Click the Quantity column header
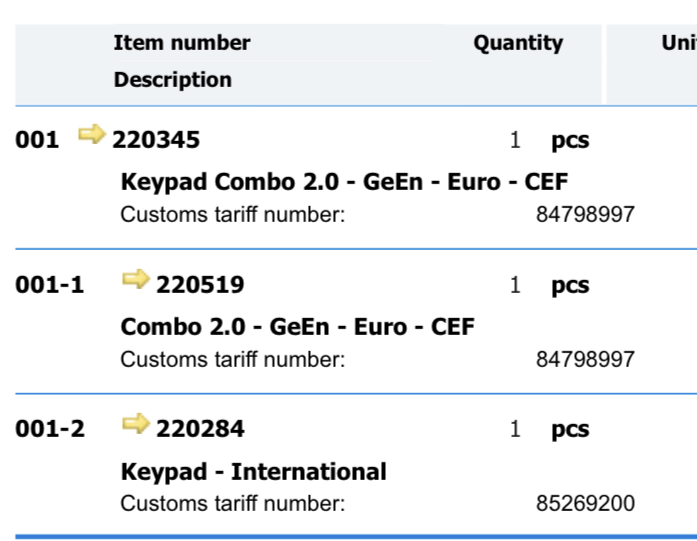 click(x=518, y=43)
